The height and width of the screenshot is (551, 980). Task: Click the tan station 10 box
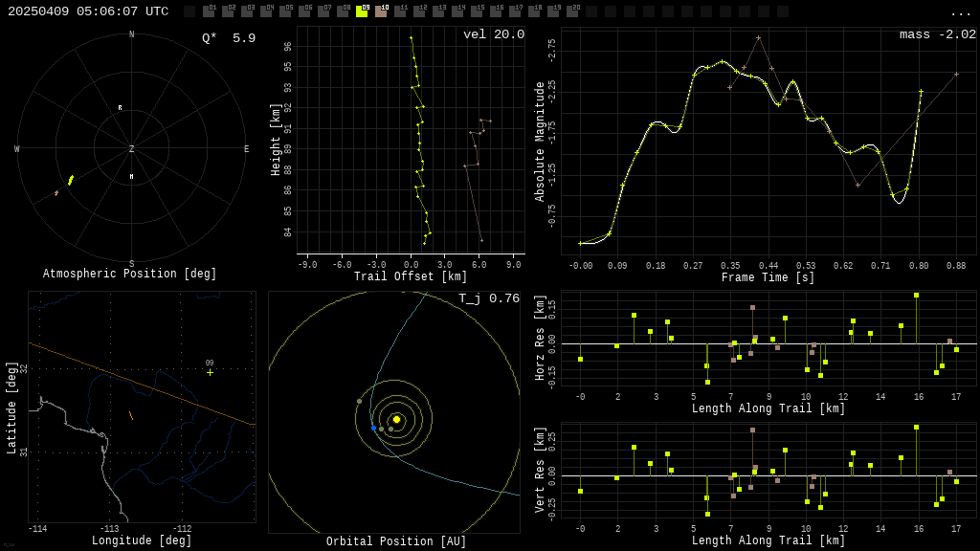click(381, 11)
